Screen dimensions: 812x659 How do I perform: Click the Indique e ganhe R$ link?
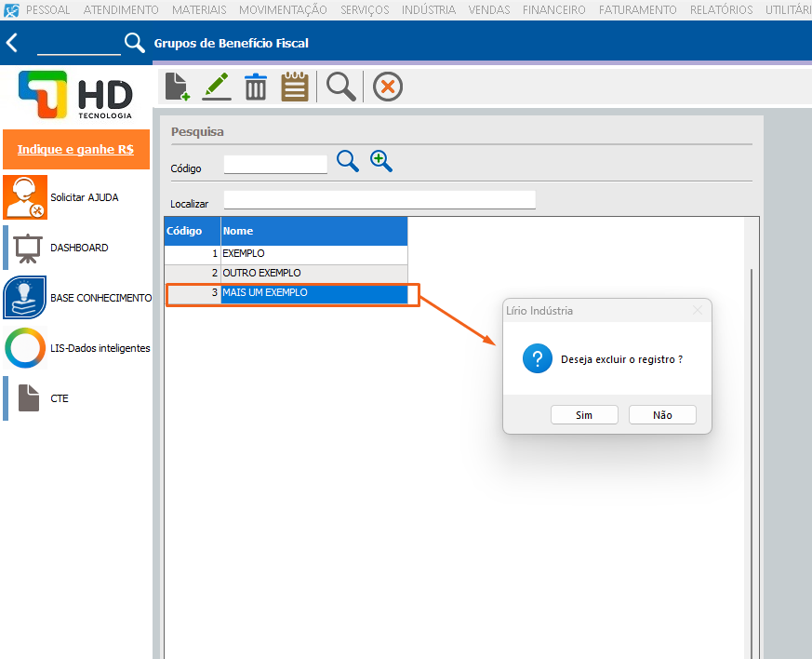tap(75, 149)
